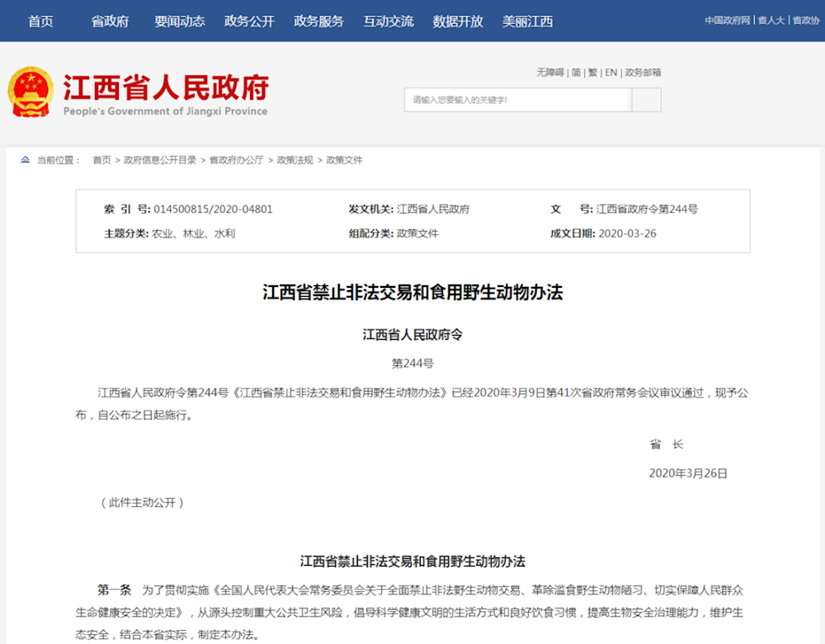Open the 数据开放 navigation item
Screen dimensions: 825x644
(458, 21)
